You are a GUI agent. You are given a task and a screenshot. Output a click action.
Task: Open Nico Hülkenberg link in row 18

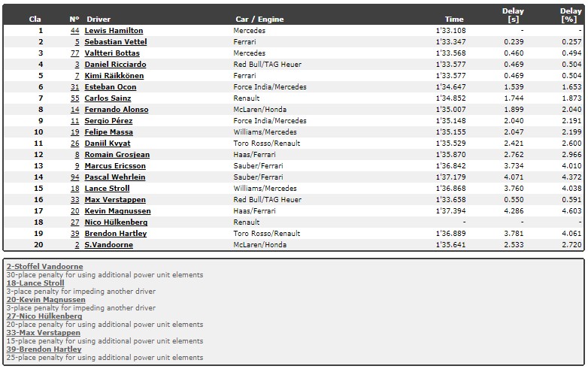point(116,222)
